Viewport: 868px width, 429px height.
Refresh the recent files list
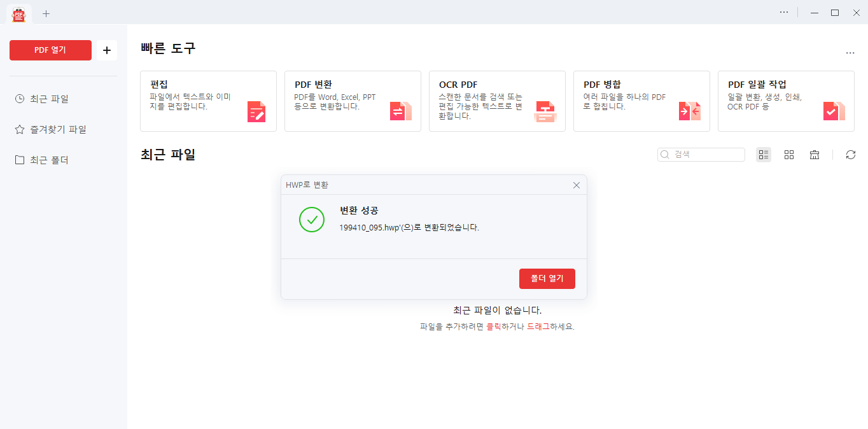pos(851,154)
